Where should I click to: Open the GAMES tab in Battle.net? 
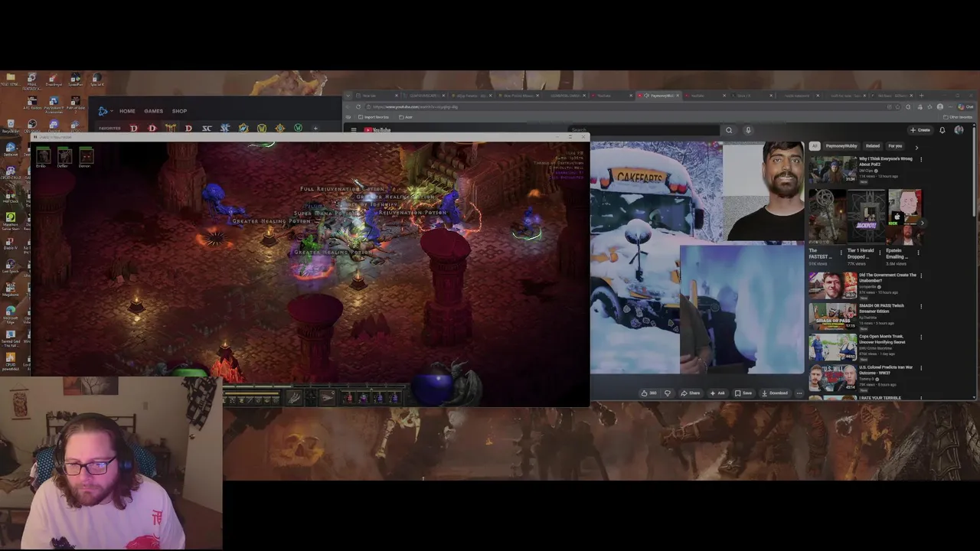point(153,111)
